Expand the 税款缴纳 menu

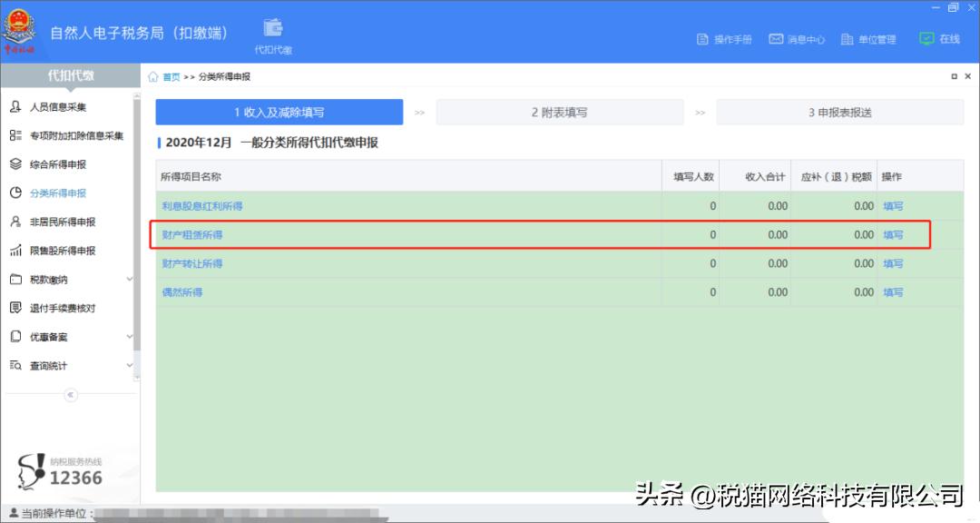click(x=50, y=279)
